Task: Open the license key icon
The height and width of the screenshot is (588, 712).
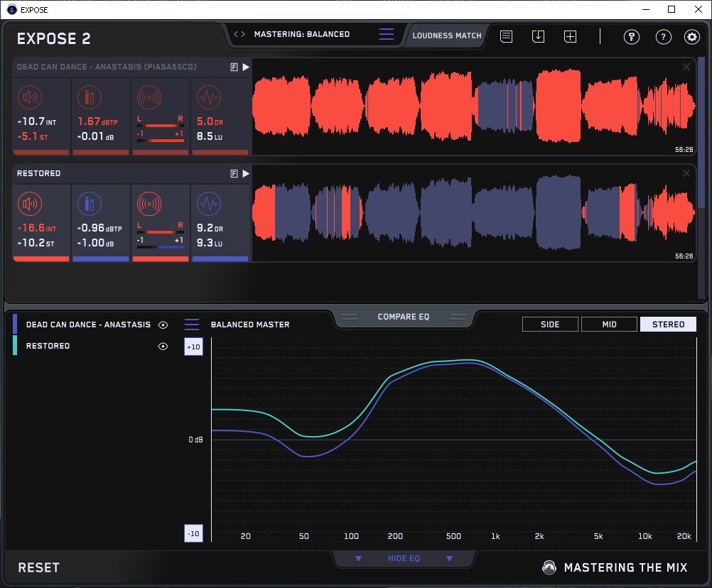Action: coord(632,37)
